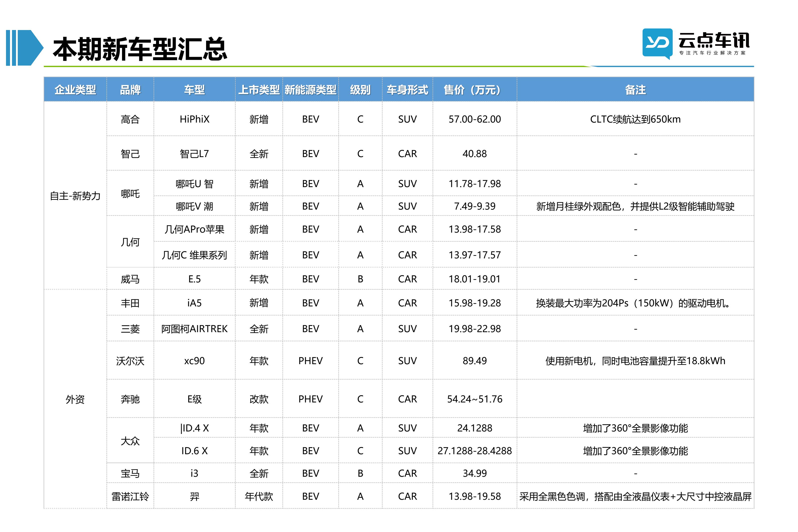Viewport: 798px width, 532px height.
Task: Select the 27.1288-28.4288 price cell
Action: pyautogui.click(x=474, y=450)
